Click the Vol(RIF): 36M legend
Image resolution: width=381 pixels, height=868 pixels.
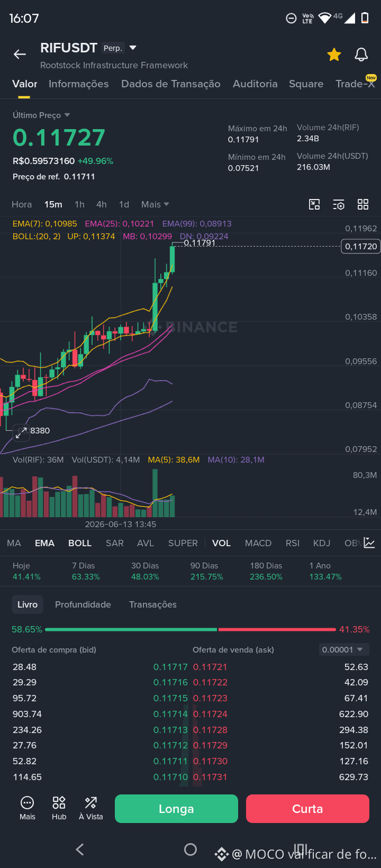coord(38,459)
